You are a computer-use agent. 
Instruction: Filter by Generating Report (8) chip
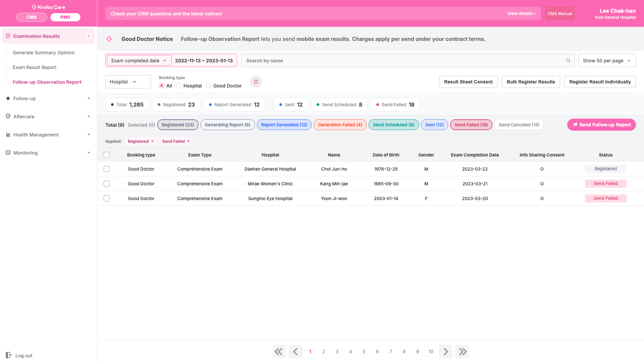227,125
